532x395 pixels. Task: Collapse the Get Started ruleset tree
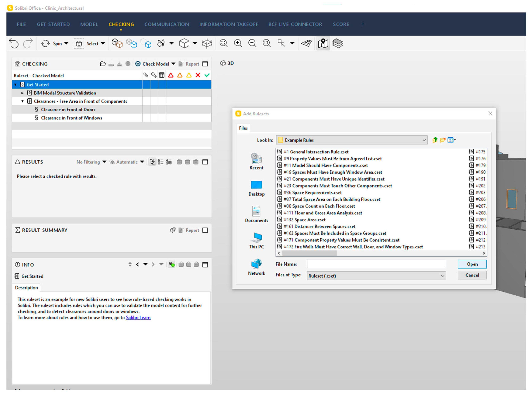click(16, 85)
